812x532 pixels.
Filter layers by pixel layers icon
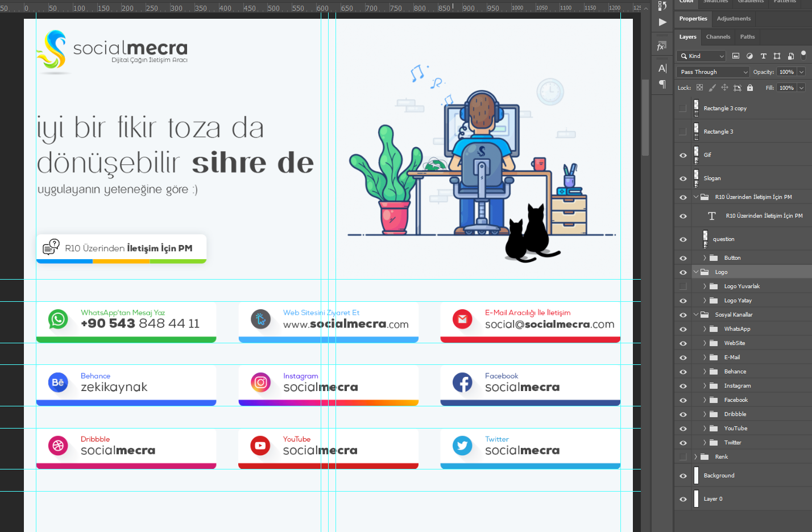[736, 56]
